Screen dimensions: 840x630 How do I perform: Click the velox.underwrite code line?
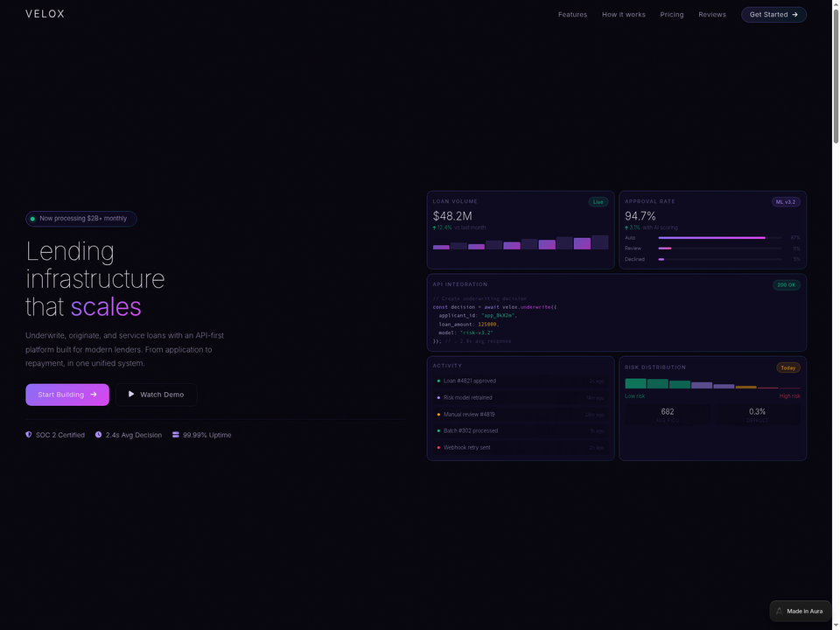tap(494, 307)
